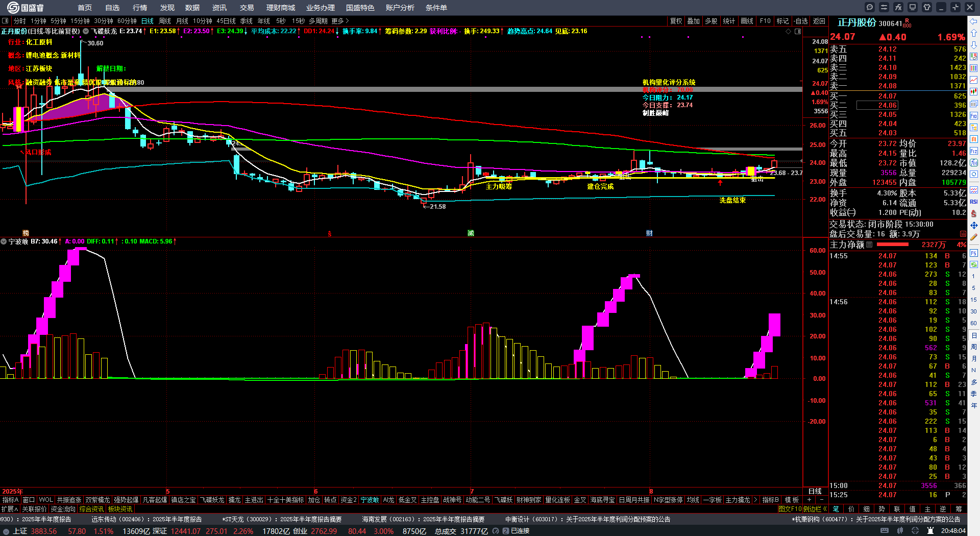980x536 pixels.
Task: Click the crosshair target icon in status bar
Action: tap(915, 531)
